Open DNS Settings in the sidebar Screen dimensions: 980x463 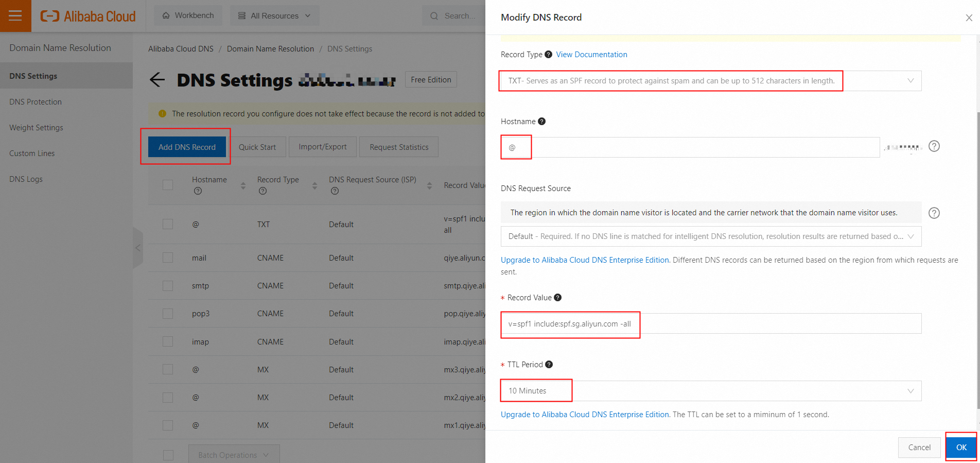coord(66,76)
